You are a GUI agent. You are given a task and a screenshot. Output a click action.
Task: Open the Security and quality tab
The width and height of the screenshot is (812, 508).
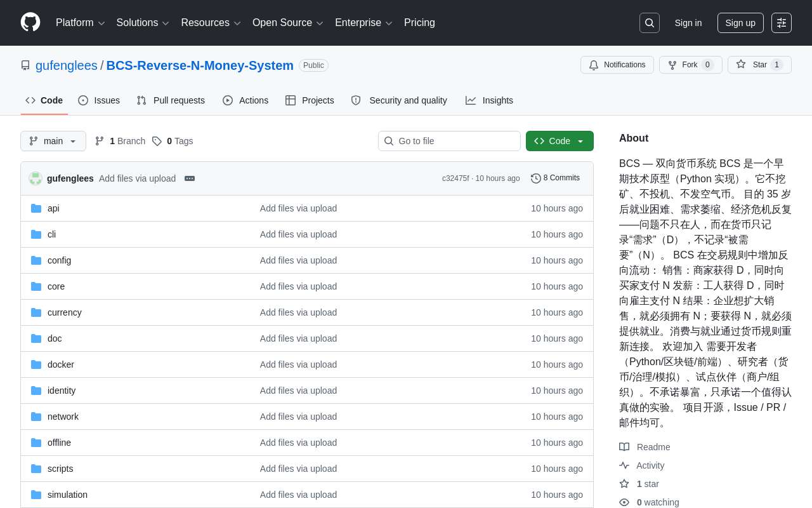coord(399,100)
